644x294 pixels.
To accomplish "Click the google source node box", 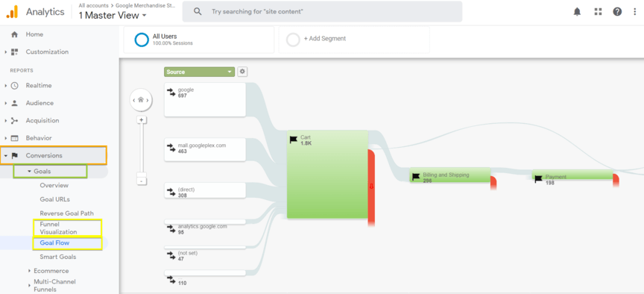I will 205,99.
